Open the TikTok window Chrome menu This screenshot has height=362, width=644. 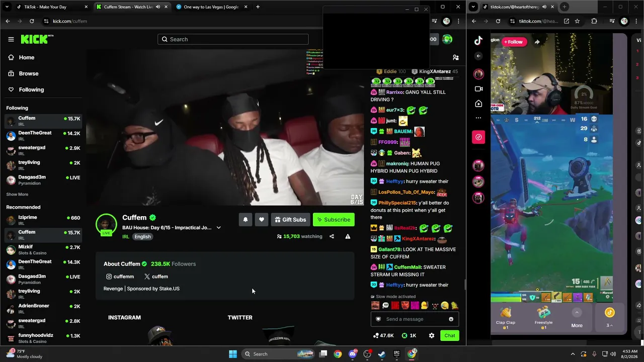click(x=636, y=21)
